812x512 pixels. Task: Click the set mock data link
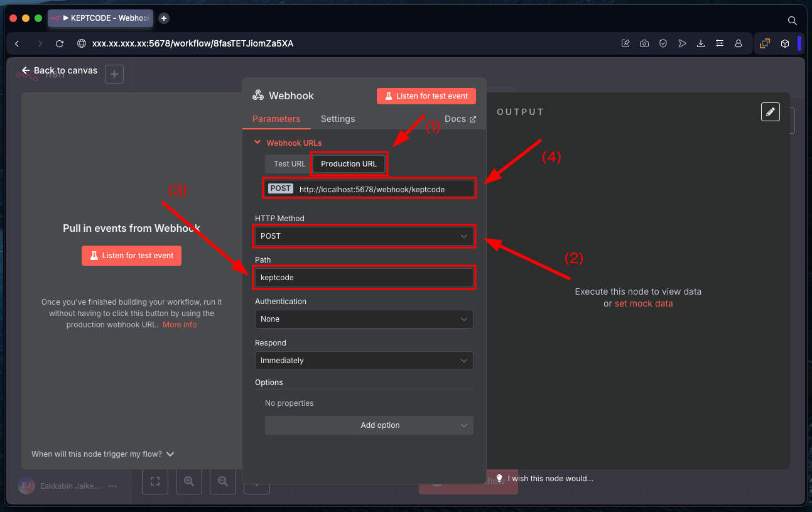(x=643, y=303)
